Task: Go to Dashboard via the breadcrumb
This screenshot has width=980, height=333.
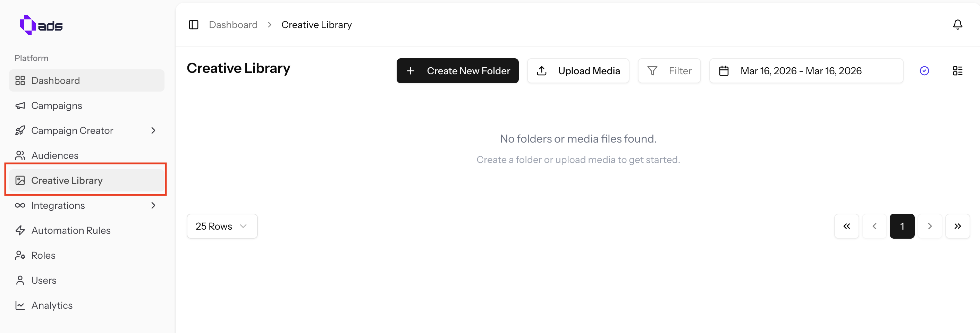Action: 233,24
